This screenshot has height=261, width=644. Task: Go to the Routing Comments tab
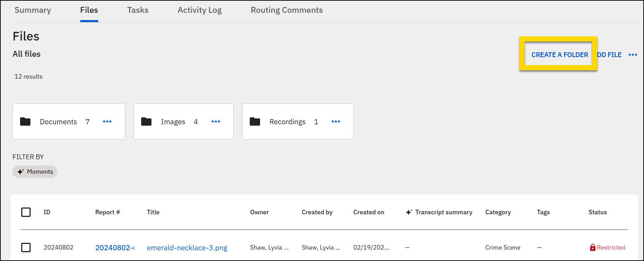(287, 10)
